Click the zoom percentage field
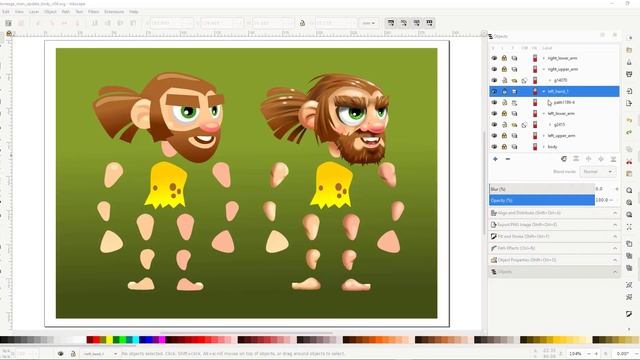The height and width of the screenshot is (360, 640). tap(576, 354)
